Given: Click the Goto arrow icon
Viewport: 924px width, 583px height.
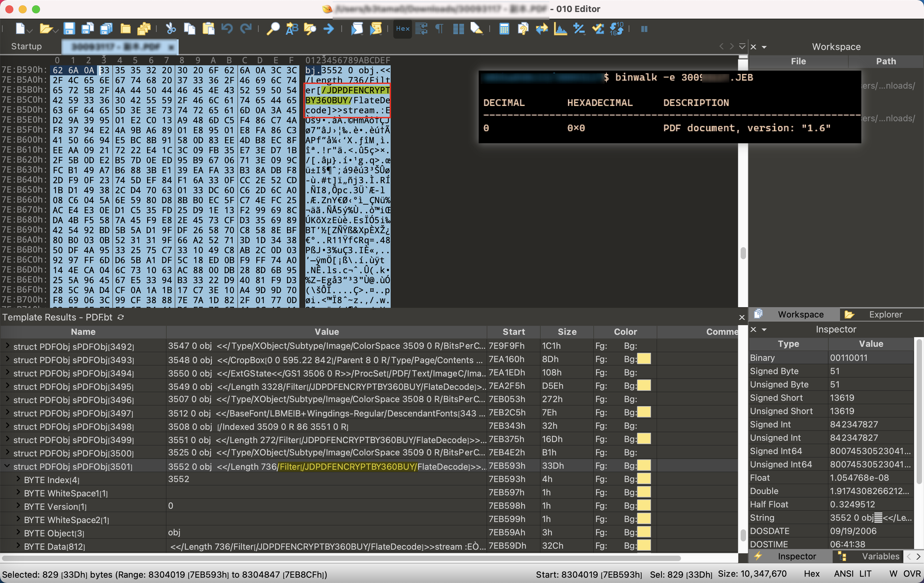Looking at the screenshot, I should coord(329,29).
